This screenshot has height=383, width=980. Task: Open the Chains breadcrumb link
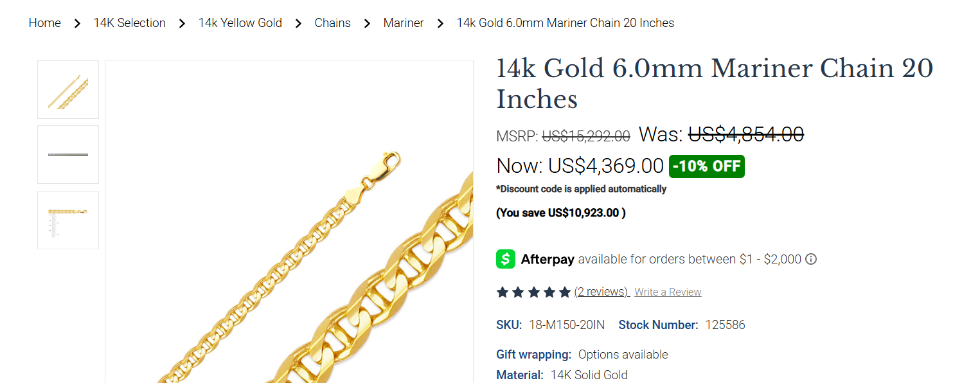(333, 23)
